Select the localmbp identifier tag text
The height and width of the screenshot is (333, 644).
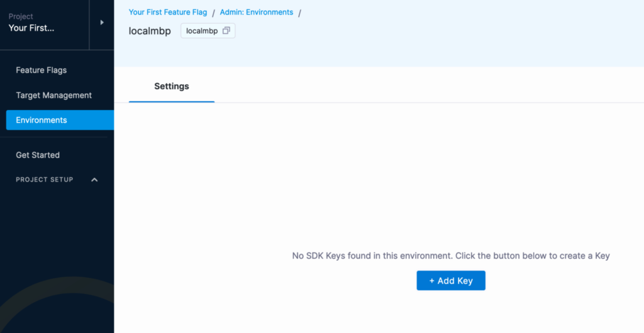(202, 31)
